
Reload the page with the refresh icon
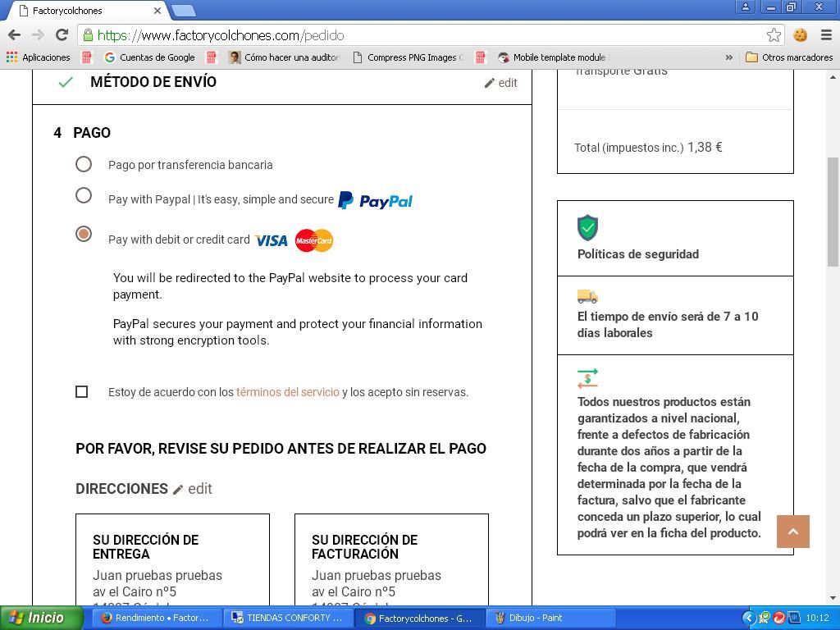click(62, 35)
